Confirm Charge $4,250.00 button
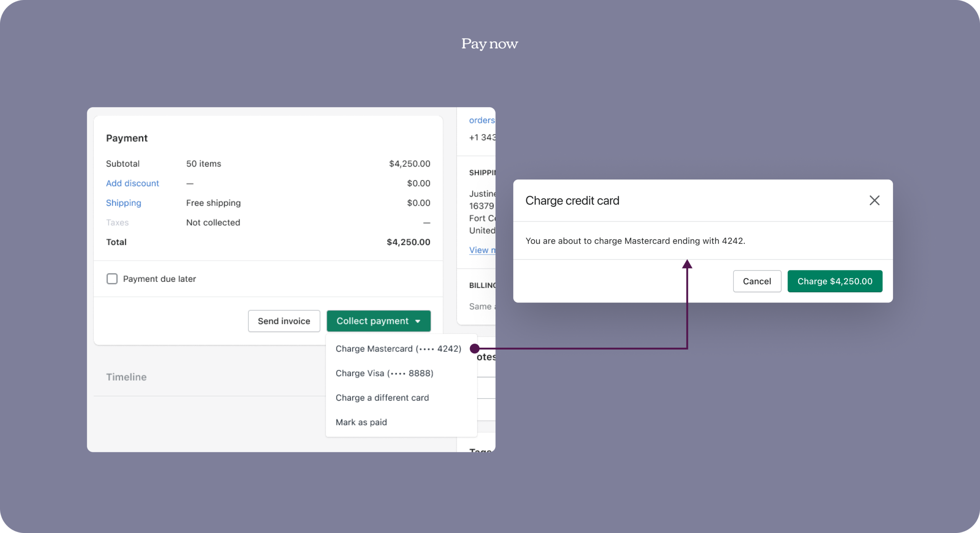 (835, 281)
